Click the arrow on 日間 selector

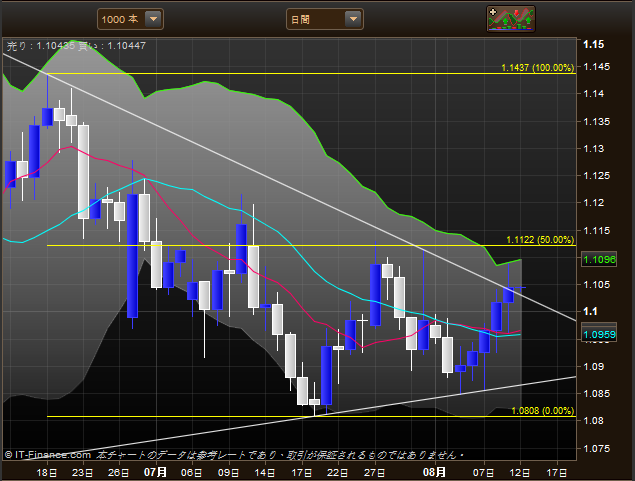pos(353,19)
